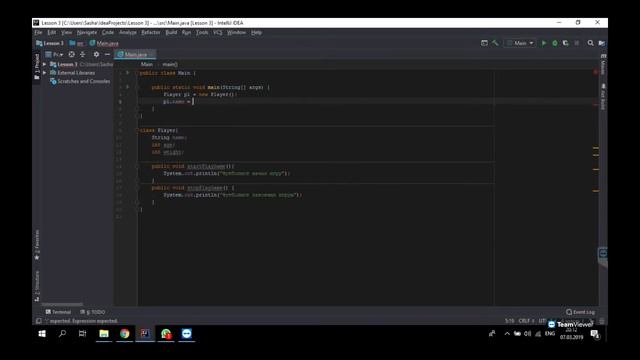The height and width of the screenshot is (360, 640).
Task: Toggle the Structure tool window stripe
Action: pyautogui.click(x=37, y=286)
